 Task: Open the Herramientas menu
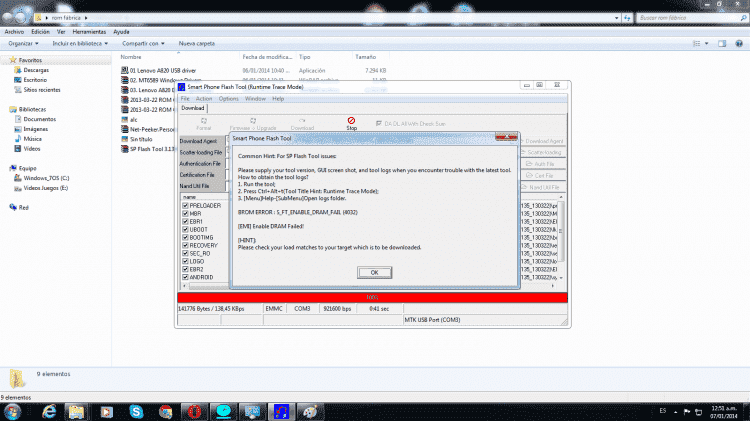click(89, 32)
